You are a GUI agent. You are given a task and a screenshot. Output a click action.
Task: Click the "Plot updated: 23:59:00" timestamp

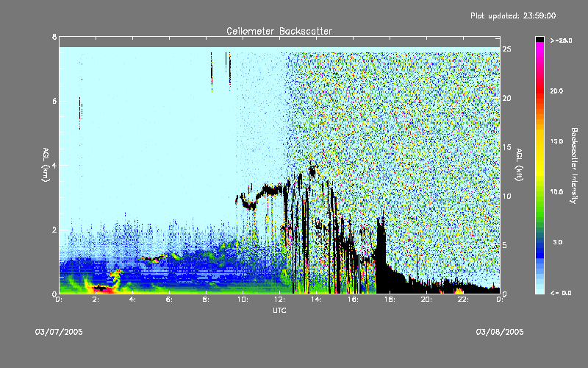pyautogui.click(x=513, y=15)
